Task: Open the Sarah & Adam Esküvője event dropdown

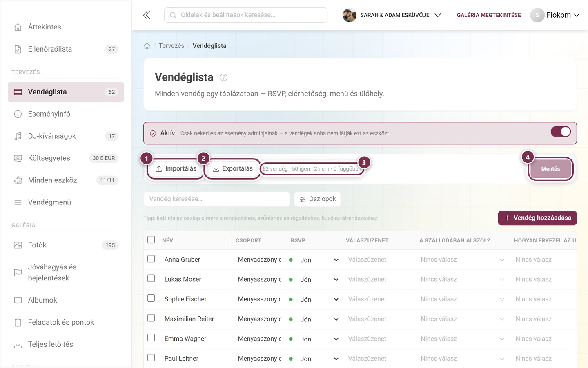Action: (x=392, y=15)
